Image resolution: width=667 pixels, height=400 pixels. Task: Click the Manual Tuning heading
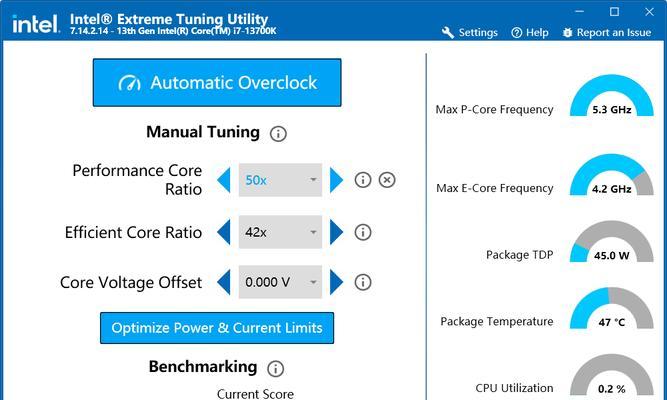click(203, 132)
